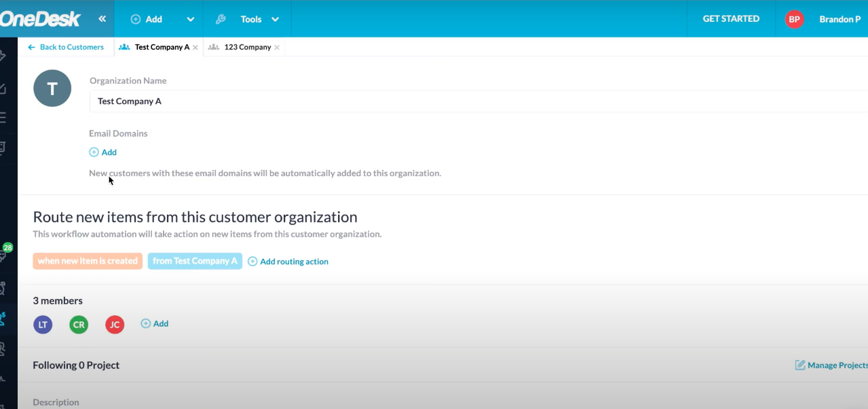
Task: Click the 'New customers with these email domains' note
Action: [x=265, y=173]
